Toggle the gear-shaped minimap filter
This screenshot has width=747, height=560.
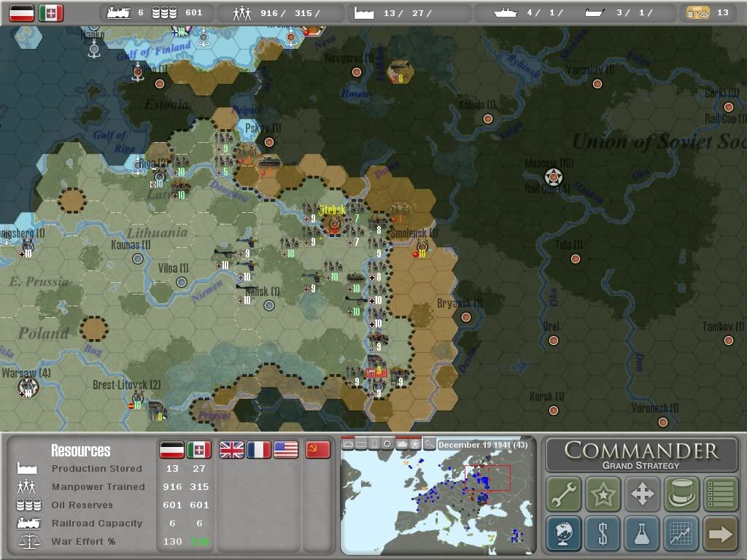click(388, 444)
